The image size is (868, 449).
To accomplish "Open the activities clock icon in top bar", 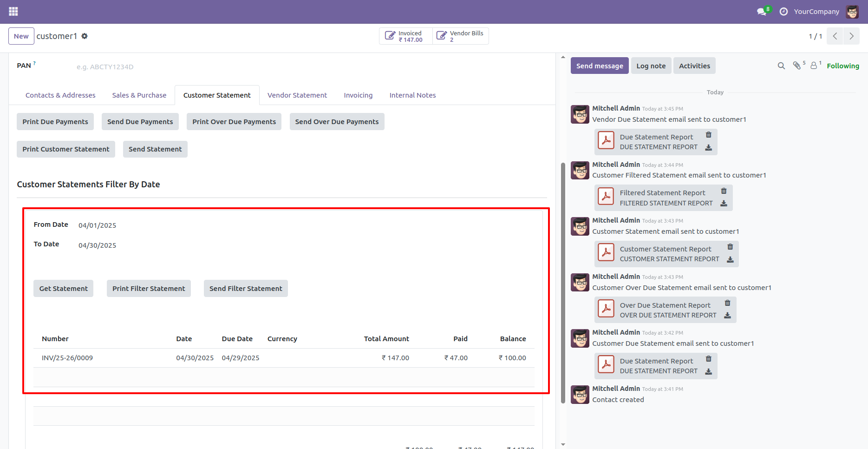I will pyautogui.click(x=783, y=12).
